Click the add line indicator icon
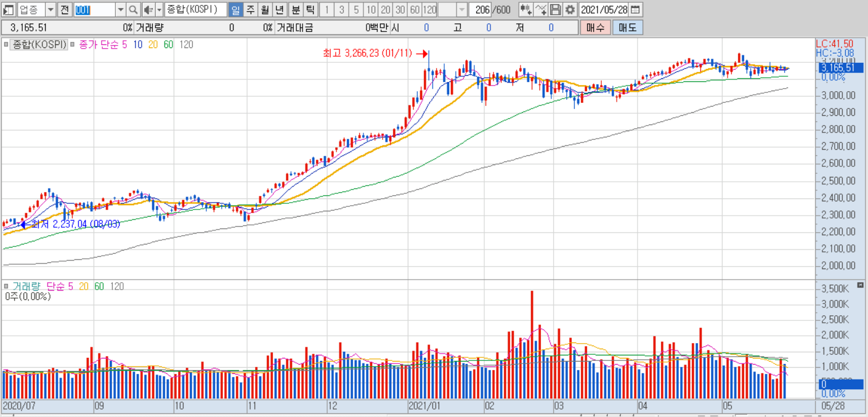This screenshot has height=417, width=868. click(541, 9)
